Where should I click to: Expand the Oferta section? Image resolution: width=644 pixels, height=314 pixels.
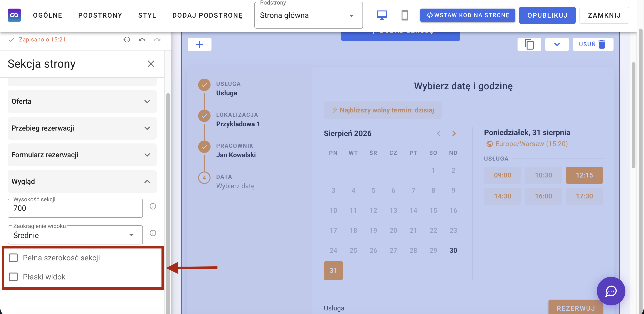(x=82, y=101)
